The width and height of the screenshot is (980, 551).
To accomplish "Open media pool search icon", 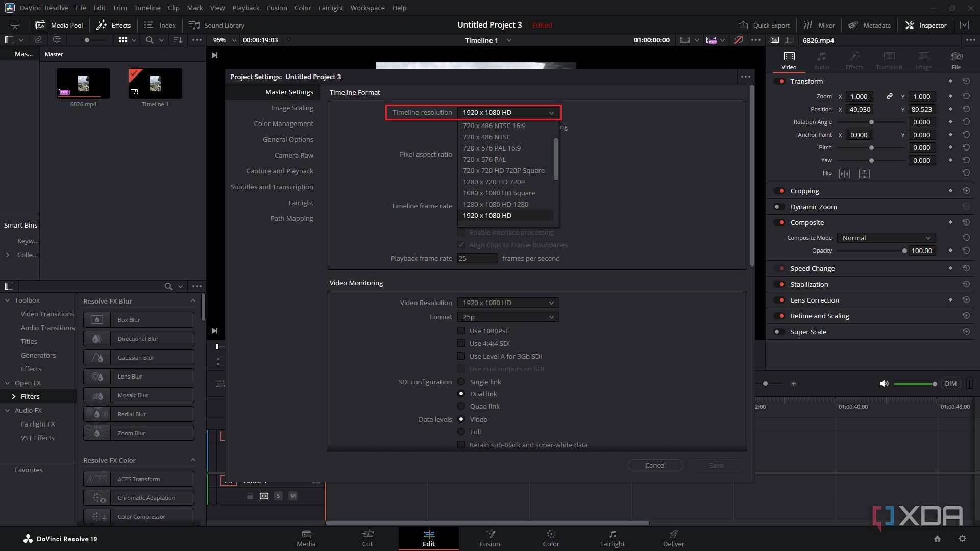I will click(150, 40).
